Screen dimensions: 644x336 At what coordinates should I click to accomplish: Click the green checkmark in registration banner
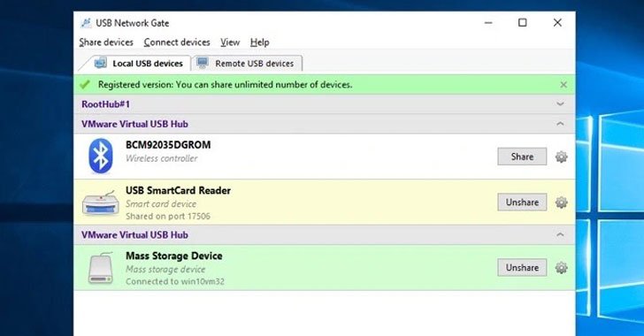click(x=85, y=85)
